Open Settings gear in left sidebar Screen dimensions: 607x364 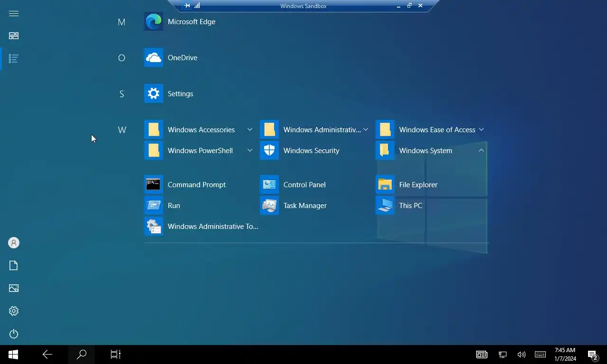14,311
